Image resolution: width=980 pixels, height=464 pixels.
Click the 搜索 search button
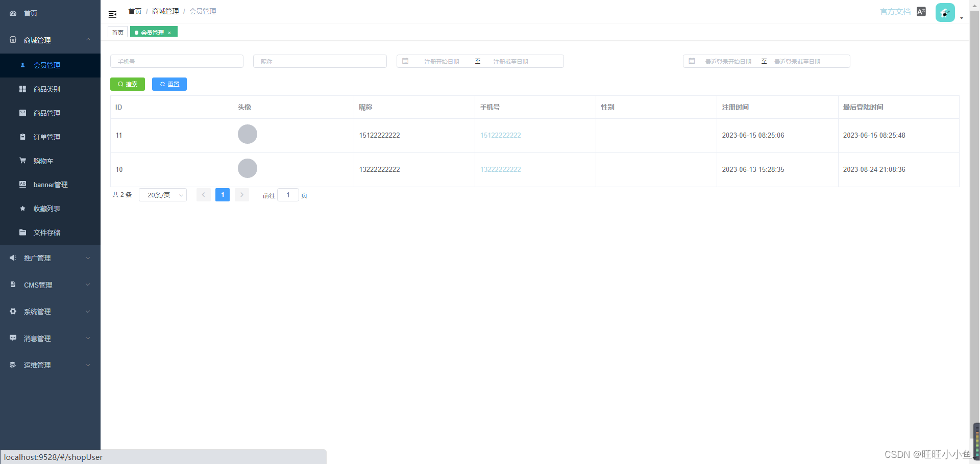[x=128, y=84]
